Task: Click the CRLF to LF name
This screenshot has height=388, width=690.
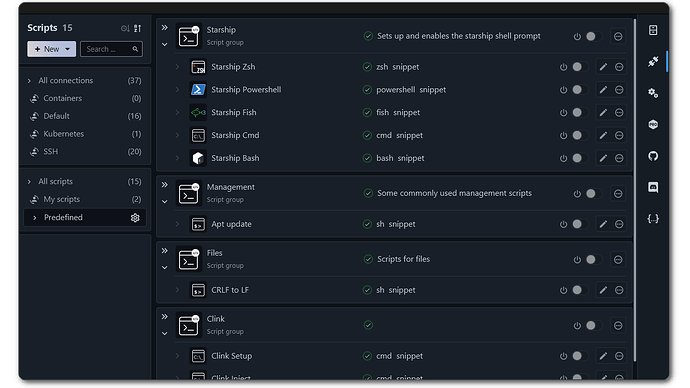Action: pos(230,290)
